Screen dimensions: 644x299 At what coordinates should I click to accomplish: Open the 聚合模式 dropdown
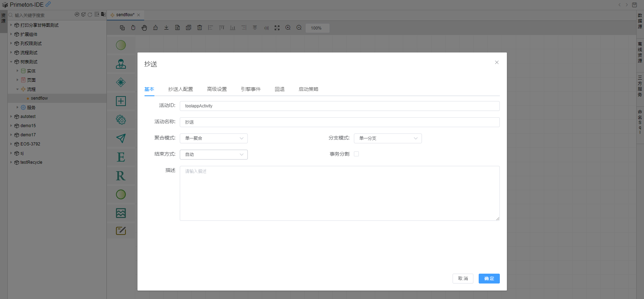click(214, 138)
